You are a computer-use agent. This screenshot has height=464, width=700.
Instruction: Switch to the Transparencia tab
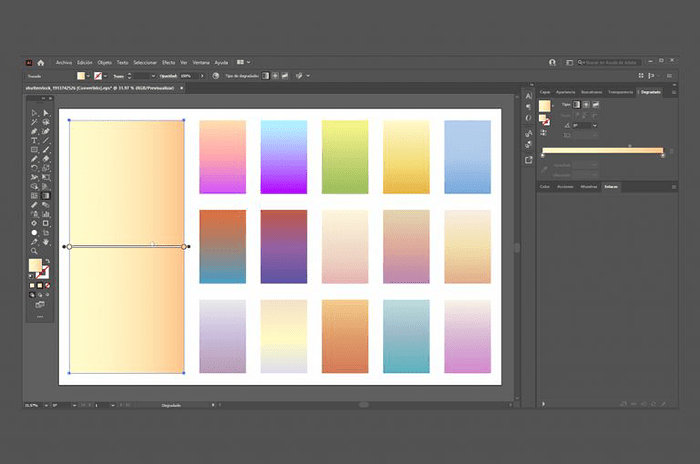[620, 92]
